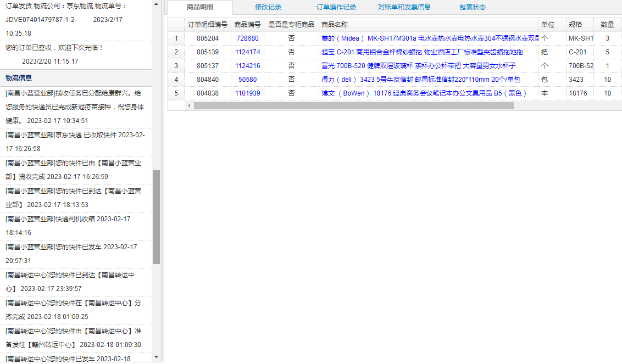Open the 对账单和发票信息 tab

[x=404, y=7]
